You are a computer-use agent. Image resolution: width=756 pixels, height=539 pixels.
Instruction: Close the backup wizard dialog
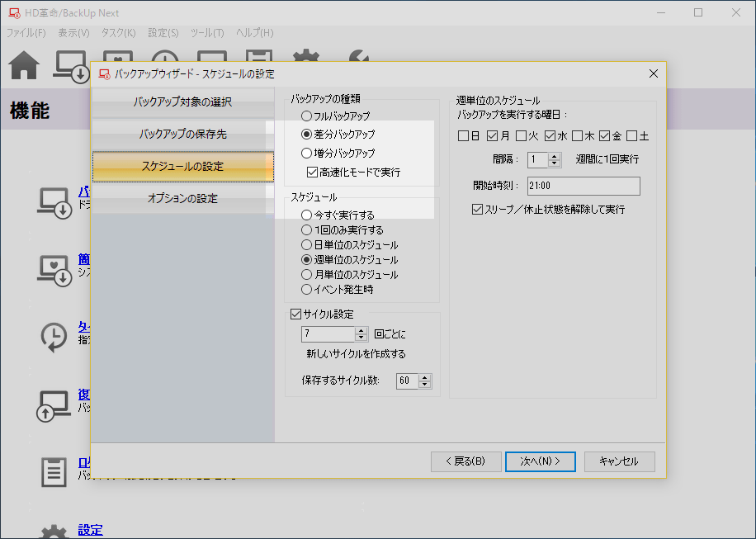pos(654,73)
